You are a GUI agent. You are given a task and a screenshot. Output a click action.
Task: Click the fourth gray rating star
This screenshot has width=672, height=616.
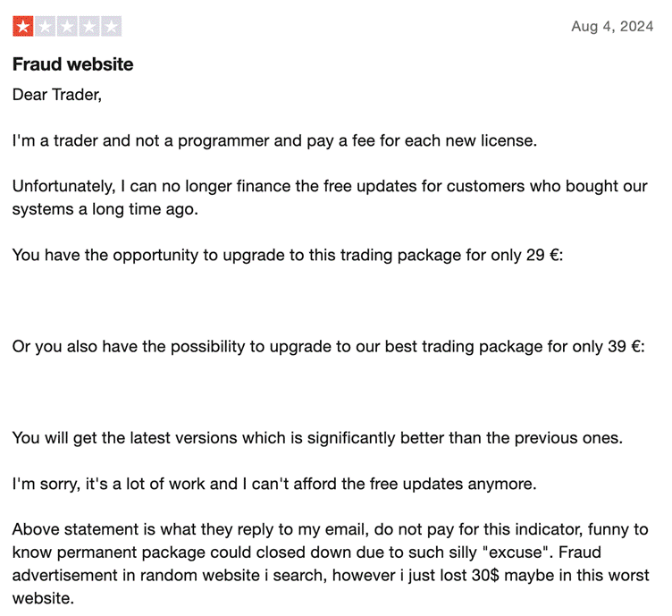(x=89, y=27)
